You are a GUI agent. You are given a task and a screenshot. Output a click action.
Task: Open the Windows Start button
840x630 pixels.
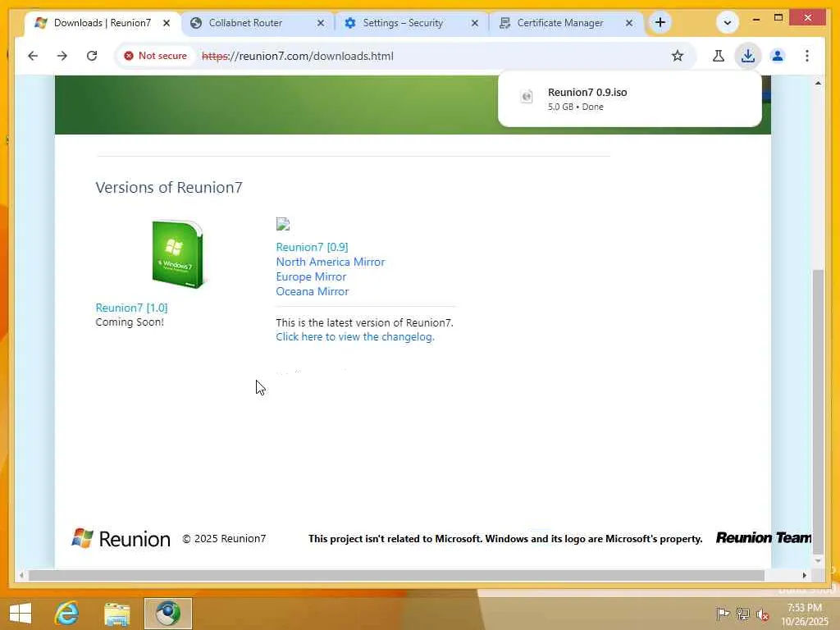click(x=21, y=614)
